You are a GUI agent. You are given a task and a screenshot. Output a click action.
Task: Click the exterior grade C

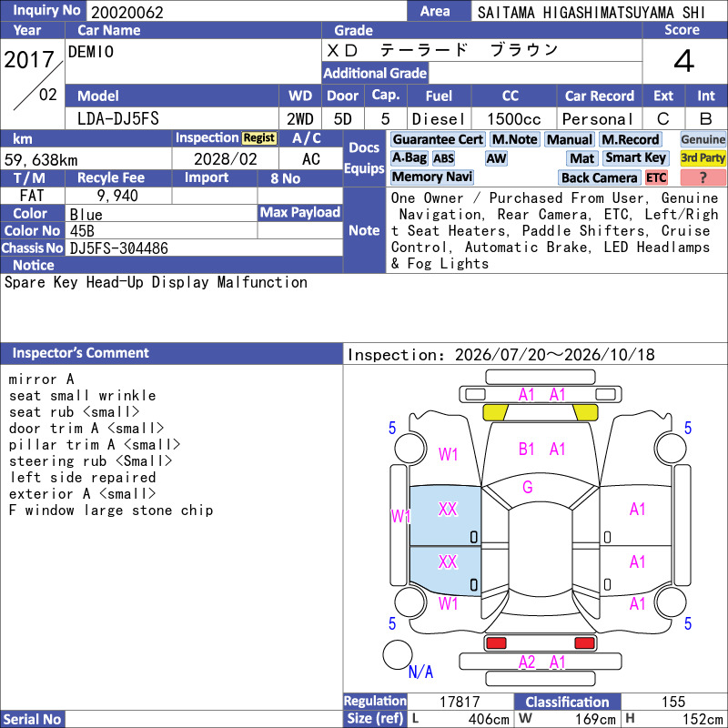point(663,119)
